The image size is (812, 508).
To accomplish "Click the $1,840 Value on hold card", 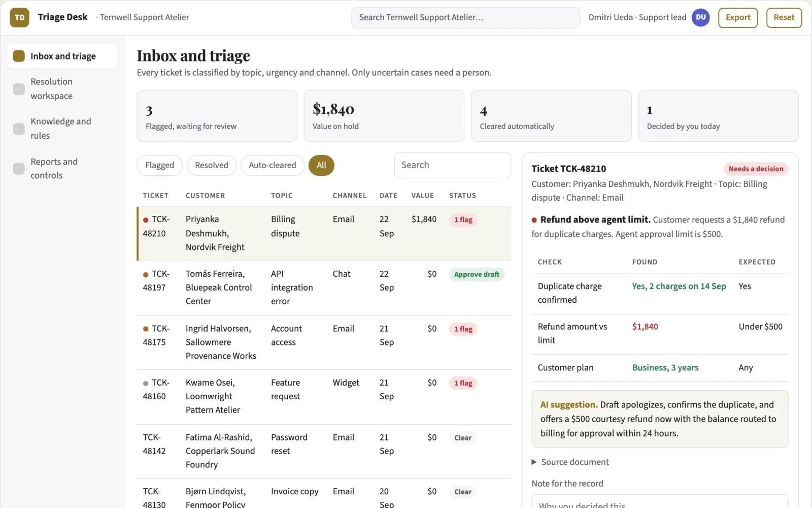I will click(x=384, y=116).
